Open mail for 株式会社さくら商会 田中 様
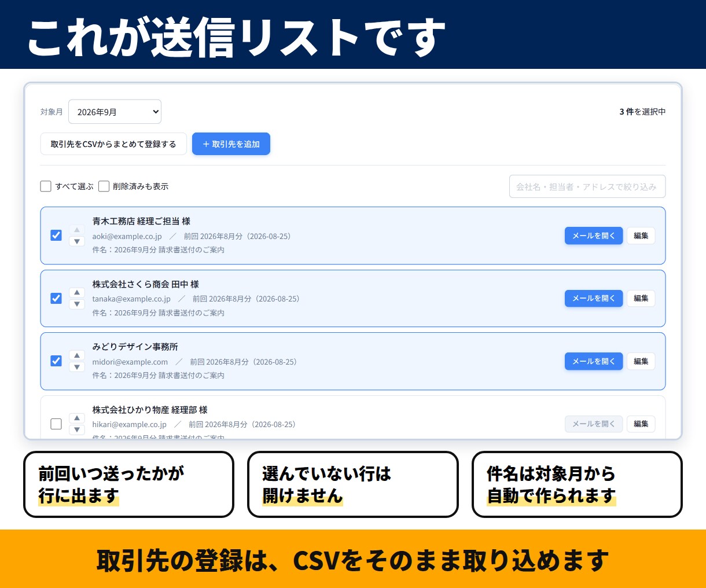 coord(594,298)
